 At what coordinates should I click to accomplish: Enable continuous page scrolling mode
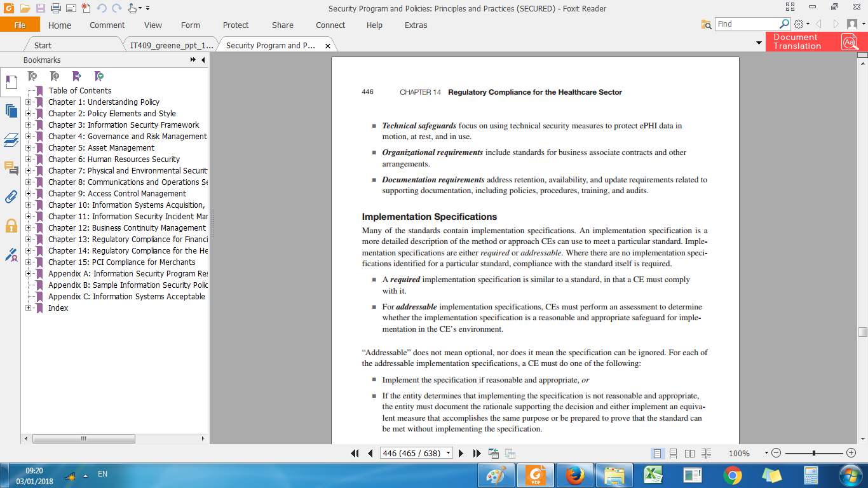[673, 453]
